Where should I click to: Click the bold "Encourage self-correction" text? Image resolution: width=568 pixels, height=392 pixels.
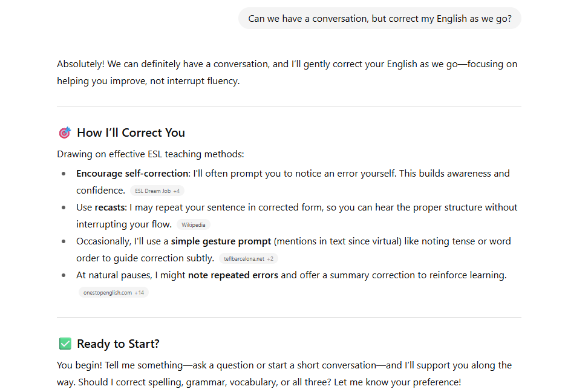click(132, 174)
